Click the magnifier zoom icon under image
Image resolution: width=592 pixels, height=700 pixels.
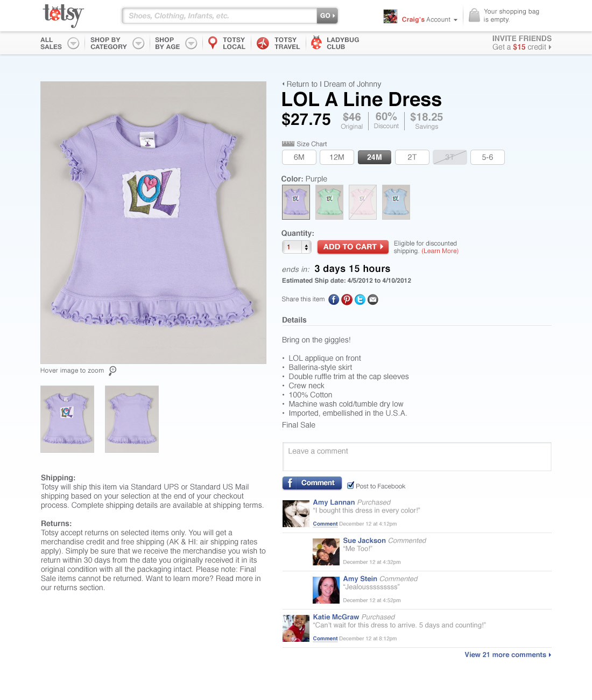coord(112,370)
